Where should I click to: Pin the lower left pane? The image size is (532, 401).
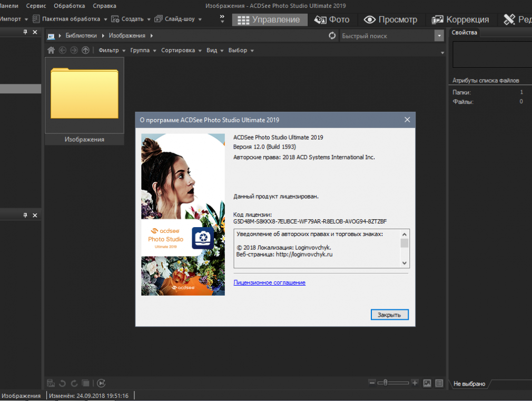[25, 216]
